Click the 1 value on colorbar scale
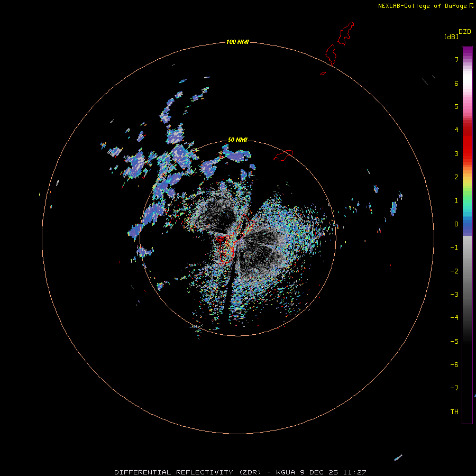 [456, 200]
